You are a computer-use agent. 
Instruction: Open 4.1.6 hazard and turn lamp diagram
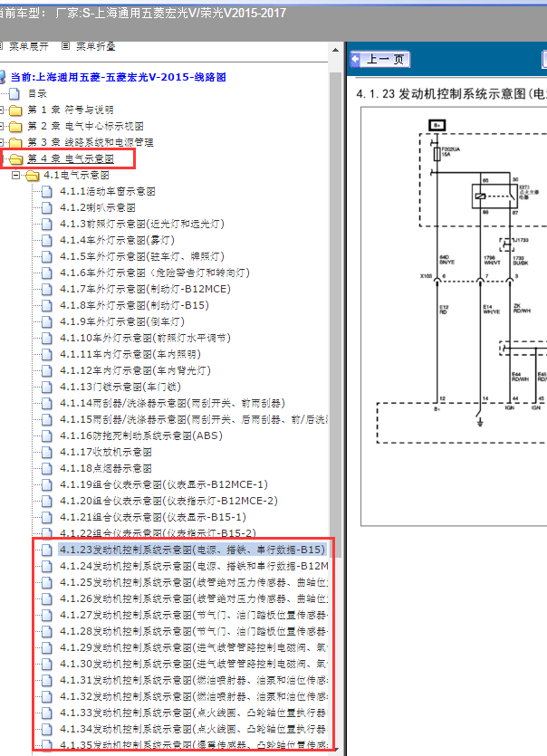155,273
